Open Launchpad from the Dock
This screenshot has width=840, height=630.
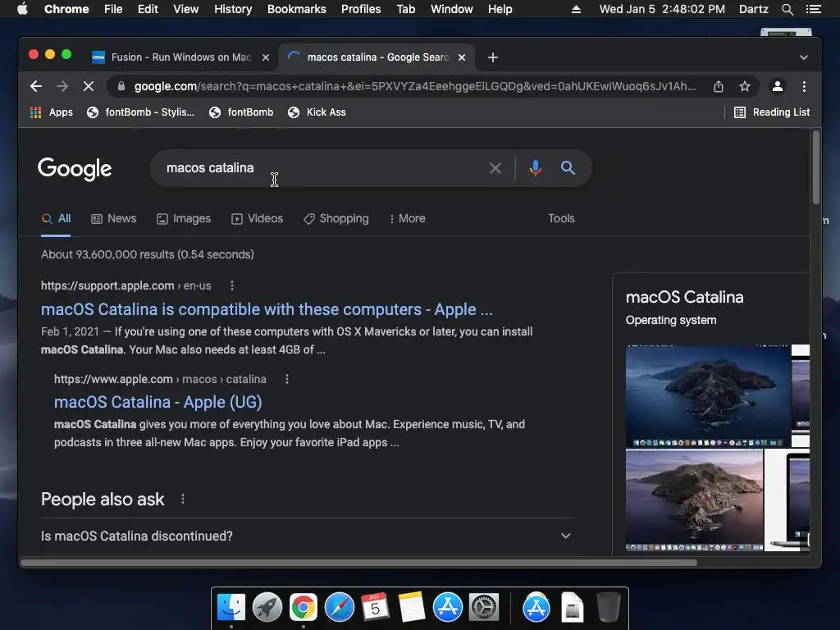point(267,608)
